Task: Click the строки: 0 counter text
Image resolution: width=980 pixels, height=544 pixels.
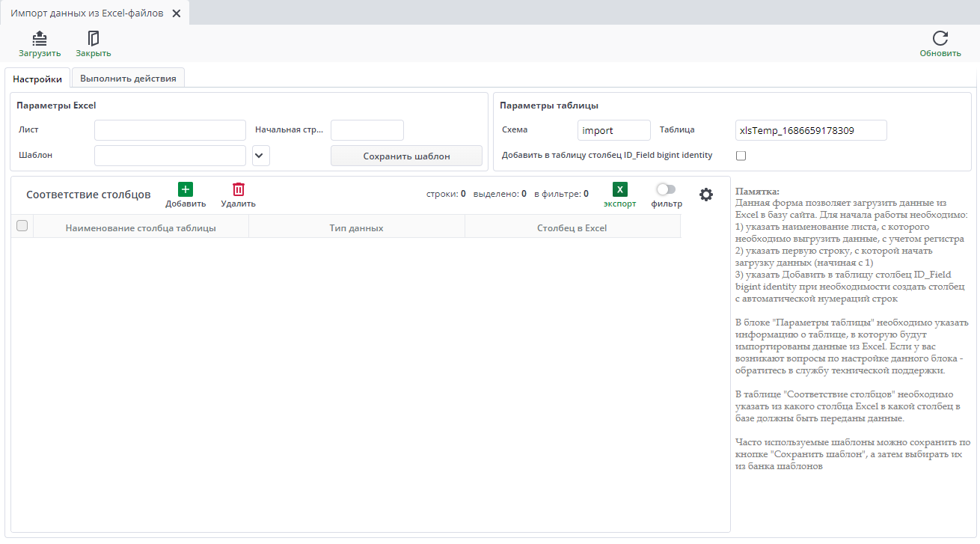Action: click(x=446, y=194)
